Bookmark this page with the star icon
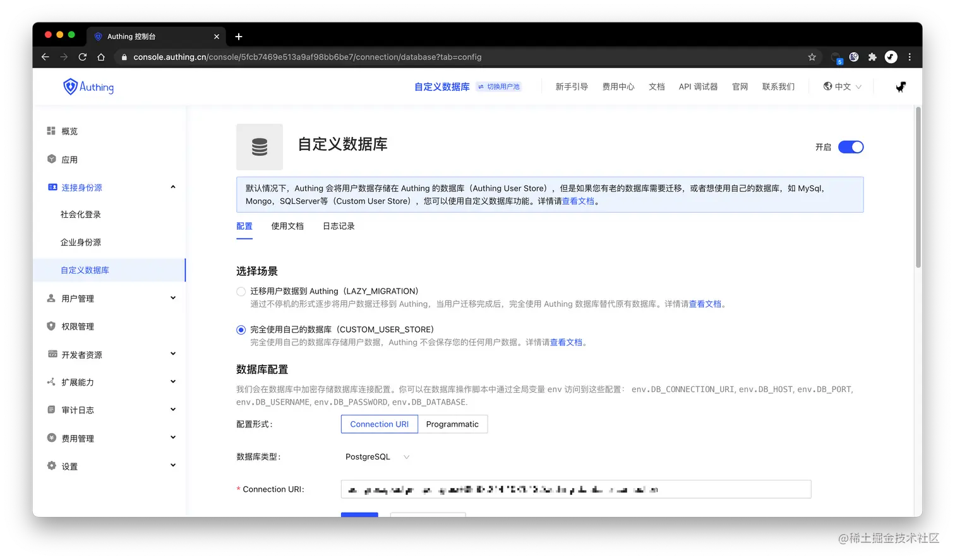 (812, 57)
